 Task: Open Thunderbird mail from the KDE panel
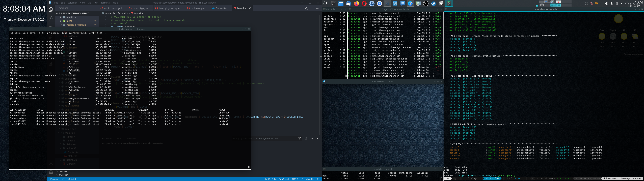coord(348,3)
